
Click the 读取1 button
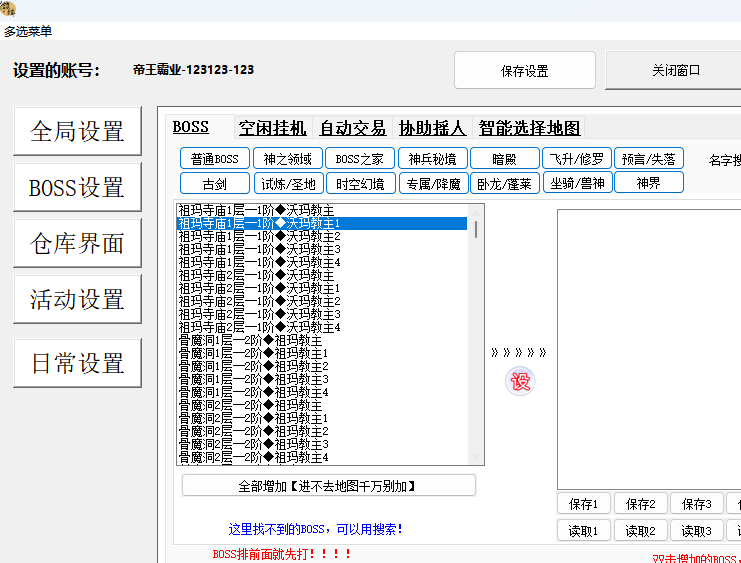[584, 531]
